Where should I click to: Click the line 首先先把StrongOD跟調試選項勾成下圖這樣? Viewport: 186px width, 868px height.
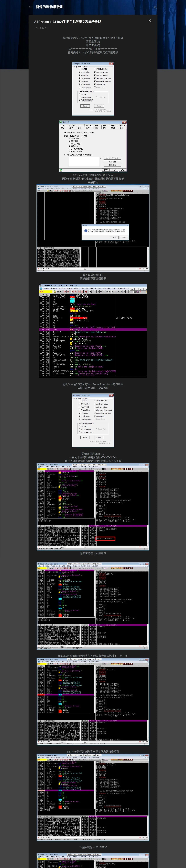coord(93,53)
